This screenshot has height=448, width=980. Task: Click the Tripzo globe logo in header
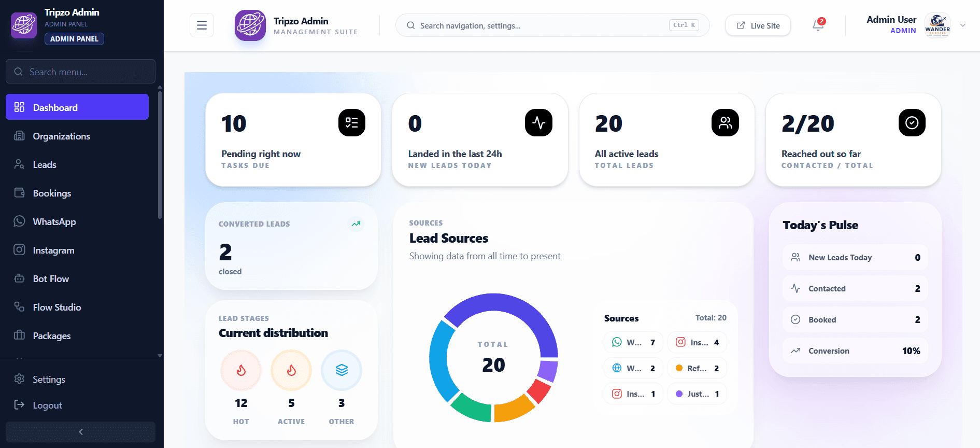click(x=250, y=25)
